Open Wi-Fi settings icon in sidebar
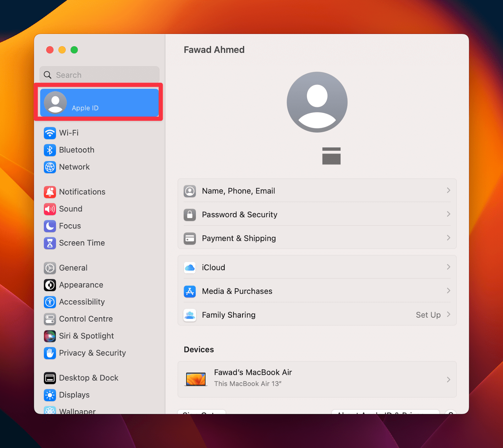503x448 pixels. click(50, 133)
